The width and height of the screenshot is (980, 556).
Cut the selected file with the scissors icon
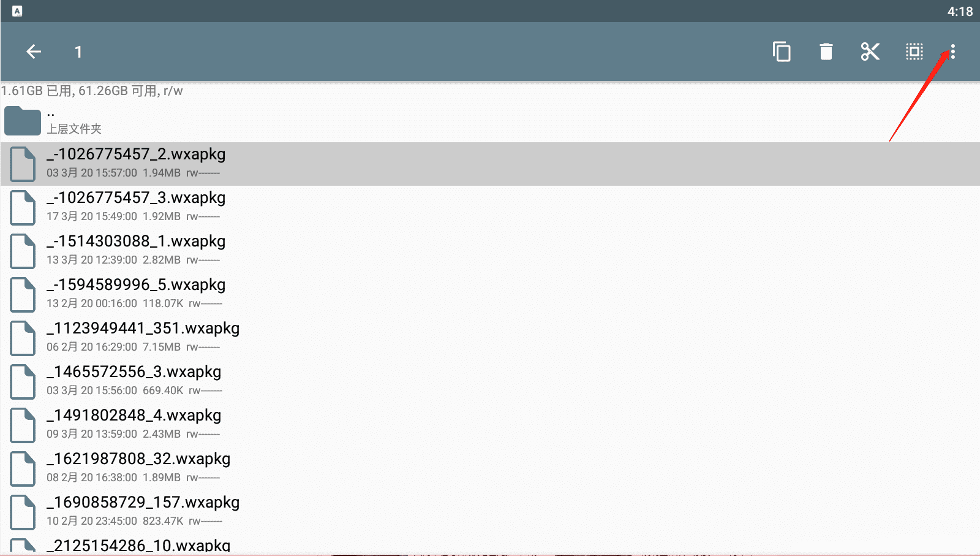[870, 52]
